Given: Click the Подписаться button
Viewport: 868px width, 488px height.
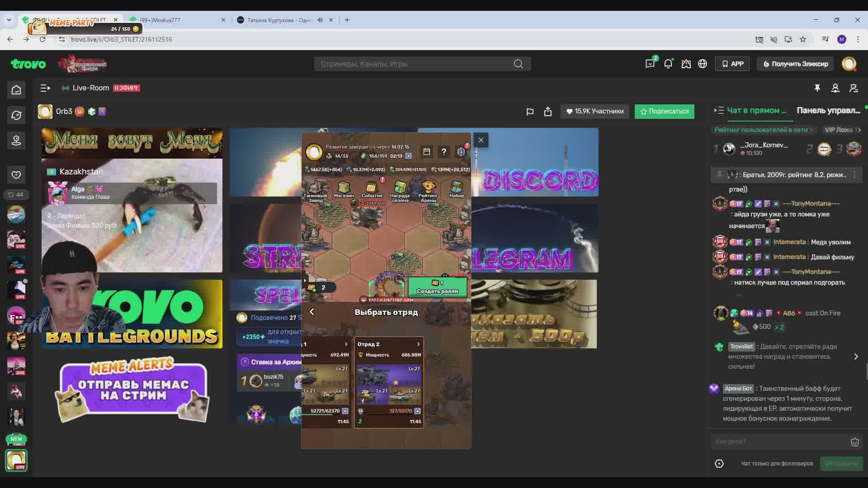Looking at the screenshot, I should pyautogui.click(x=665, y=112).
